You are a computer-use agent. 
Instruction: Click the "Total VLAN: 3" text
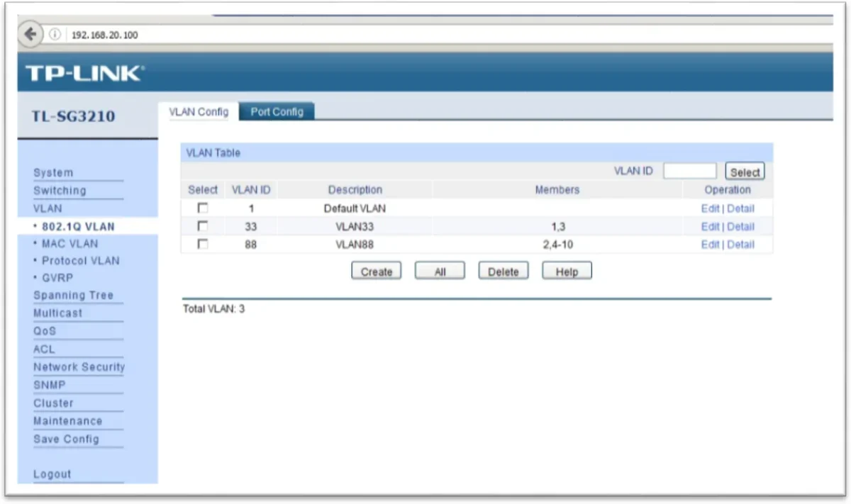213,309
